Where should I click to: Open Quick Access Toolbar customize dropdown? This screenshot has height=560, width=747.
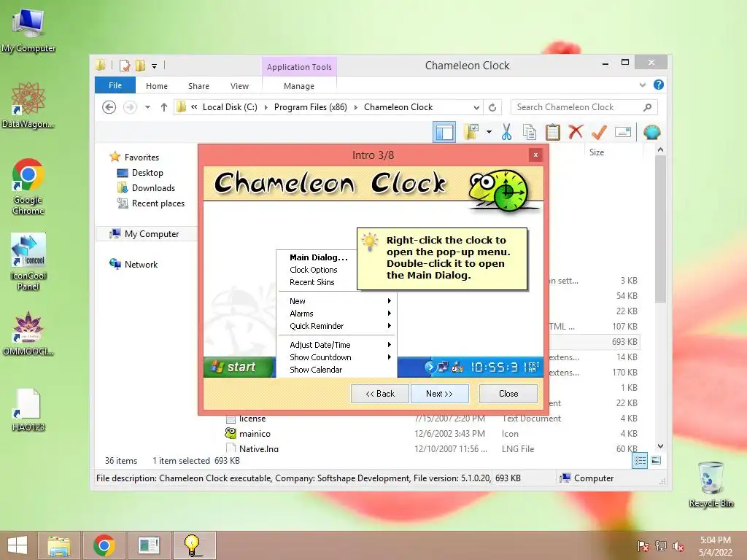[155, 66]
